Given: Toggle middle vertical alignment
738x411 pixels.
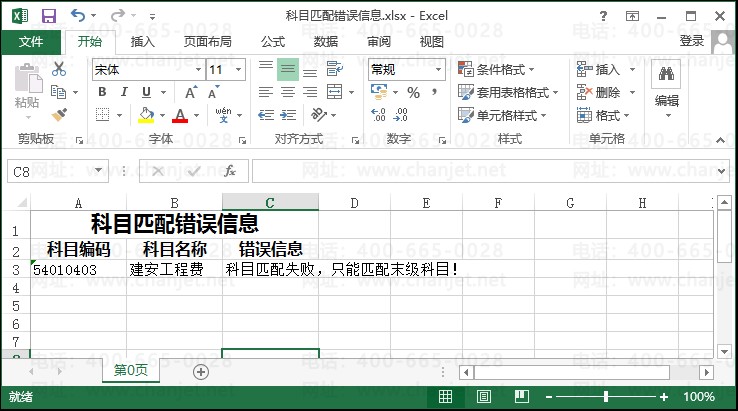Looking at the screenshot, I should click(x=288, y=70).
